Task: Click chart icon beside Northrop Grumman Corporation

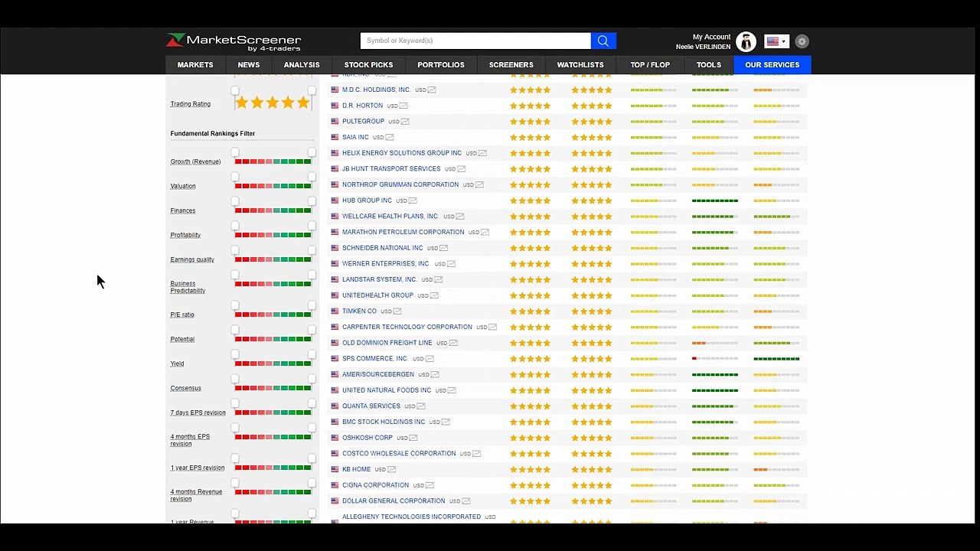Action: pos(479,185)
